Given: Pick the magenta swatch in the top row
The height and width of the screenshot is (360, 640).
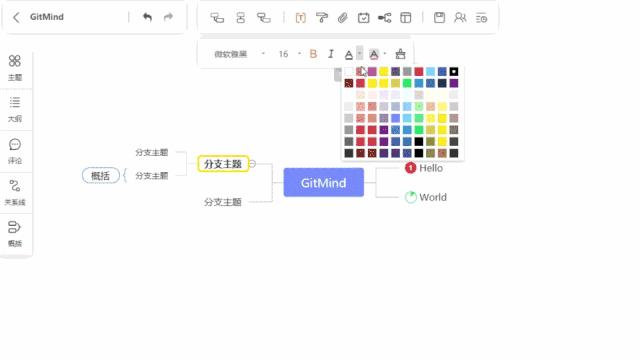Looking at the screenshot, I should coord(372,72).
